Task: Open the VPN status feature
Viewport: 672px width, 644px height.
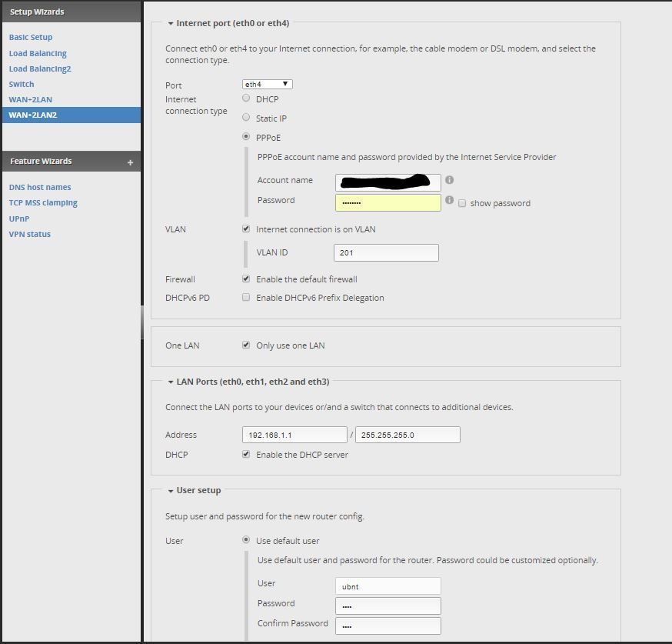Action: tap(30, 234)
